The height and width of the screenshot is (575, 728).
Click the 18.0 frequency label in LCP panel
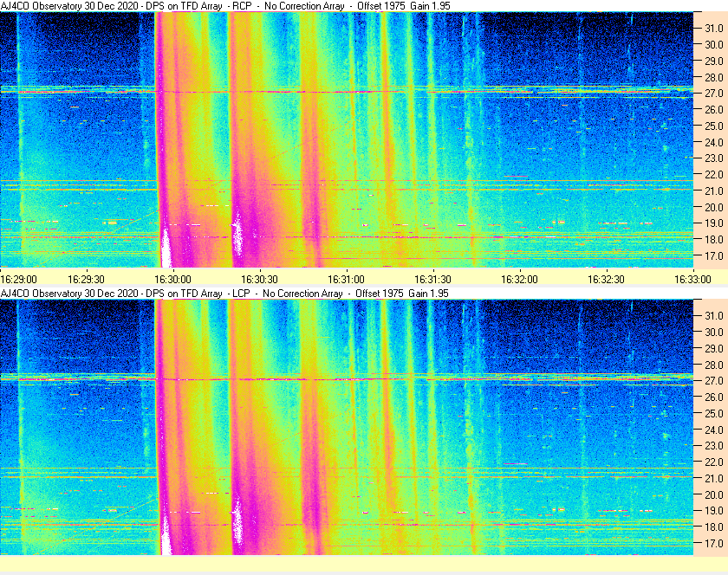(x=714, y=527)
